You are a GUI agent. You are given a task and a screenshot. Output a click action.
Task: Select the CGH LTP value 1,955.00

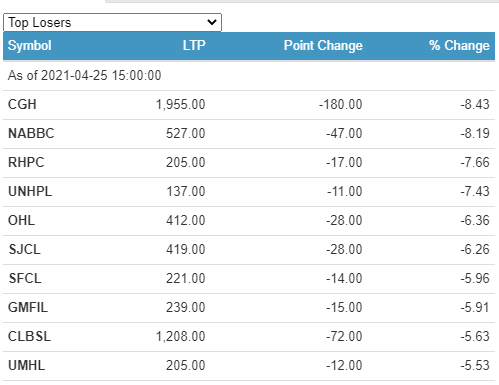point(181,105)
